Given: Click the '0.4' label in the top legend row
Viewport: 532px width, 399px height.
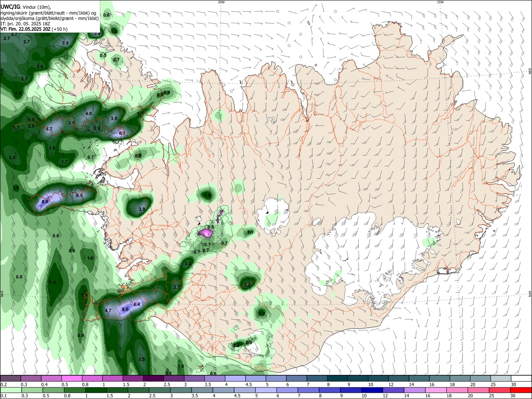Looking at the screenshot, I should coord(44,384).
